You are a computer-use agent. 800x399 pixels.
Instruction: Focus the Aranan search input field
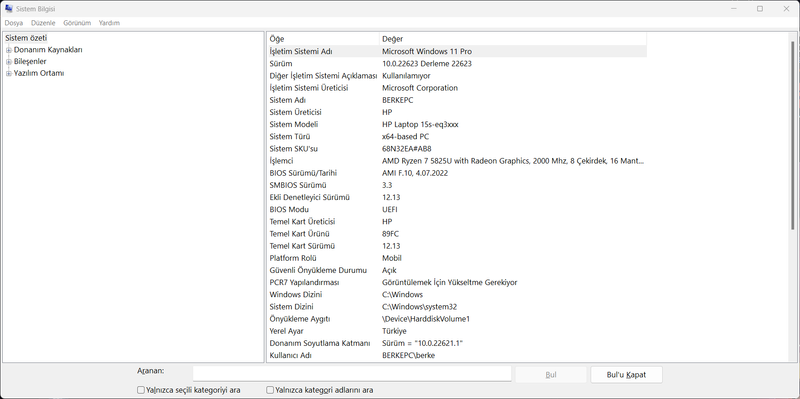[352, 373]
